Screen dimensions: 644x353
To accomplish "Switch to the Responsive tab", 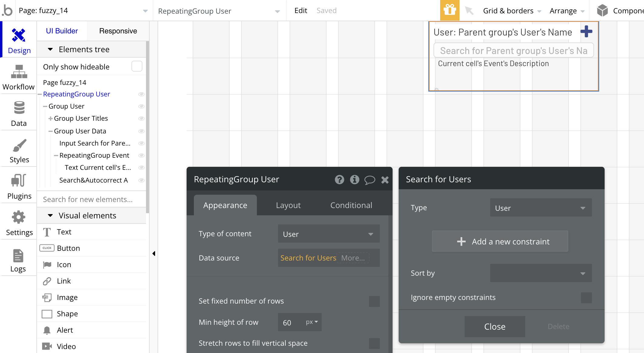I will 118,31.
